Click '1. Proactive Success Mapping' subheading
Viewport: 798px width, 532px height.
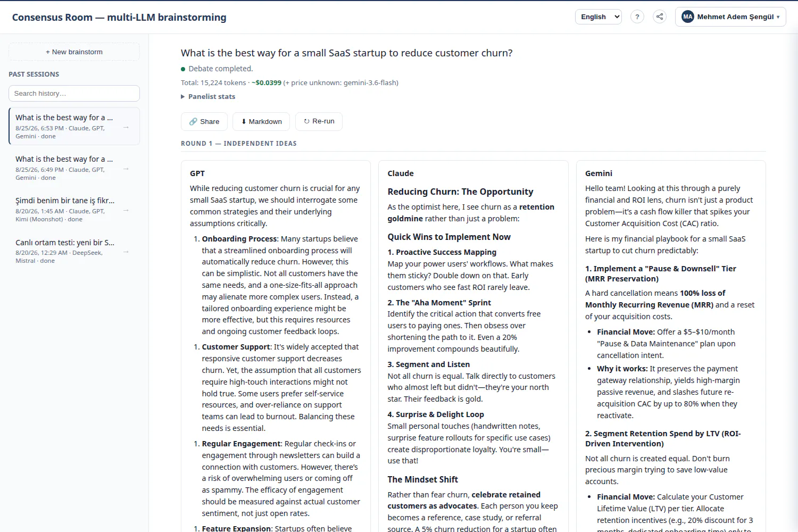tap(442, 252)
